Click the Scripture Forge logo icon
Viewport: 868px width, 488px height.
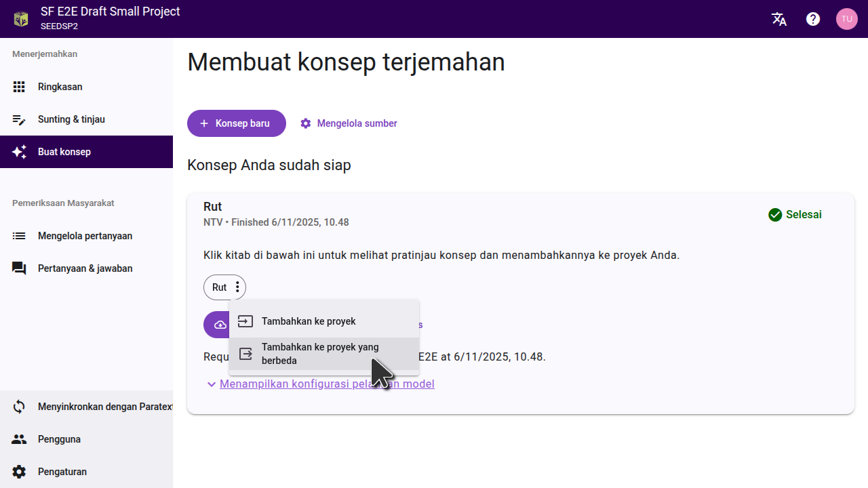tap(21, 19)
